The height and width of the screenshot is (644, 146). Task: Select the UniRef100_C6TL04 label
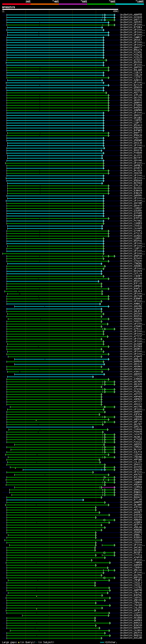click(x=131, y=273)
